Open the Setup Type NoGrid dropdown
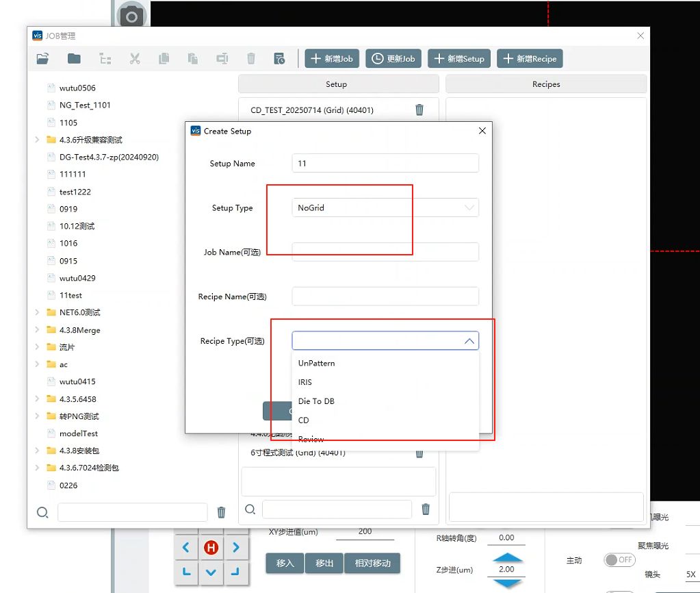 385,207
